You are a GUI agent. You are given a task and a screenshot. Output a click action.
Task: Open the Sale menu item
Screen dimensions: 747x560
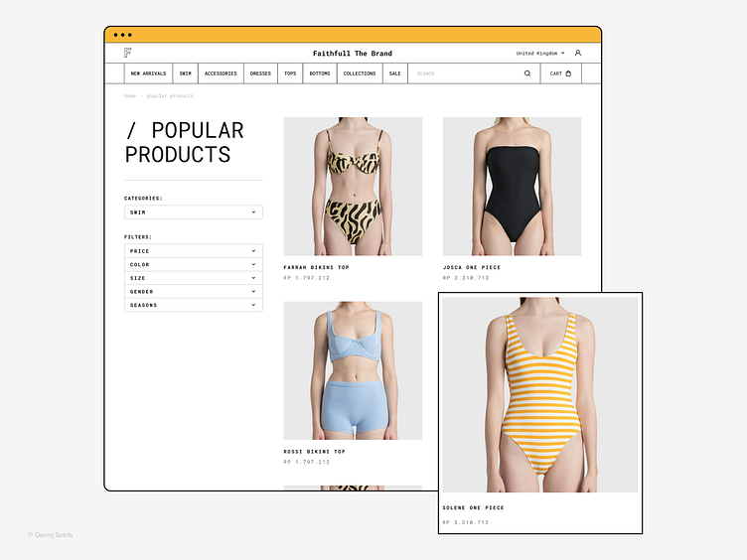click(x=395, y=73)
